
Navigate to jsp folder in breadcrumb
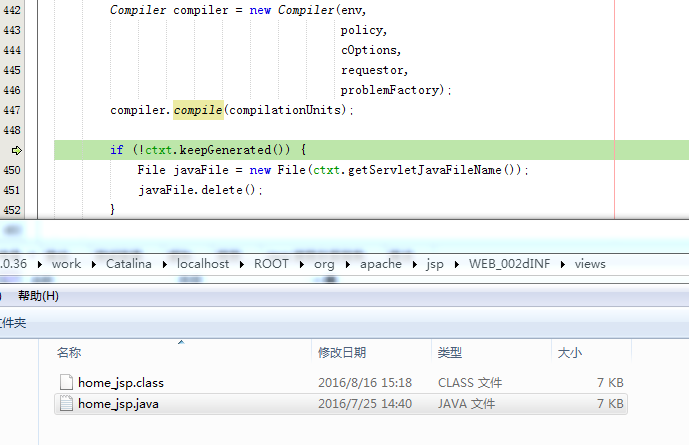tap(435, 264)
